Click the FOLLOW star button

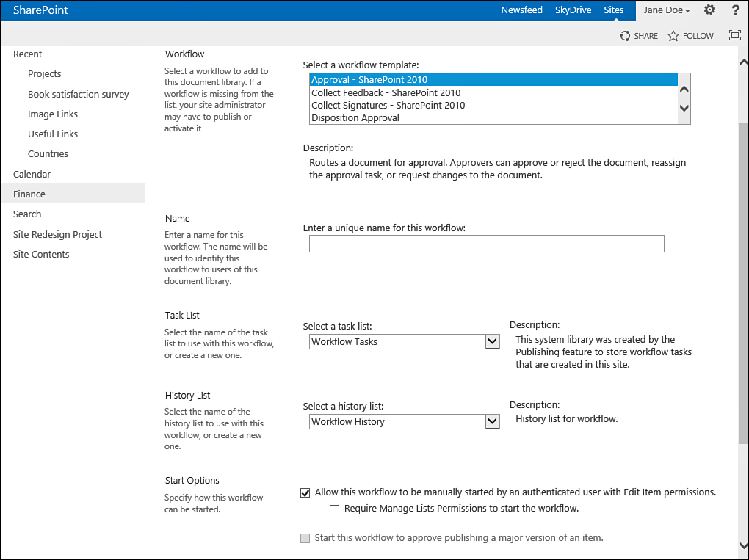click(690, 36)
